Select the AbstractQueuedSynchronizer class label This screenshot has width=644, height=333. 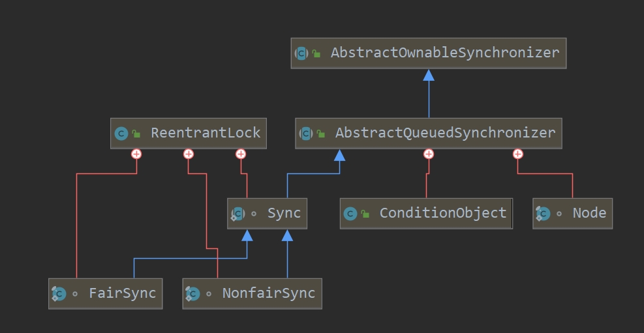tap(445, 133)
